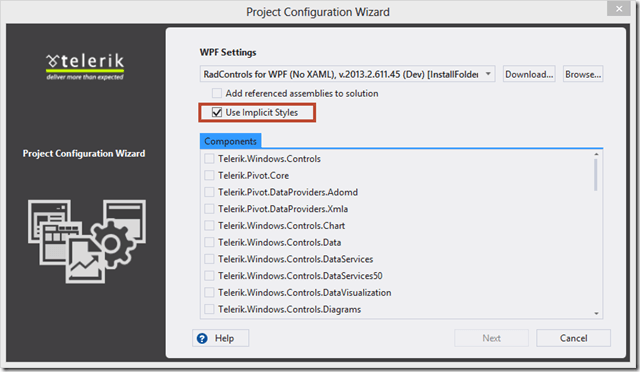Viewport: 640px width, 372px height.
Task: Click the components list scrollbar thumb
Action: (596, 175)
